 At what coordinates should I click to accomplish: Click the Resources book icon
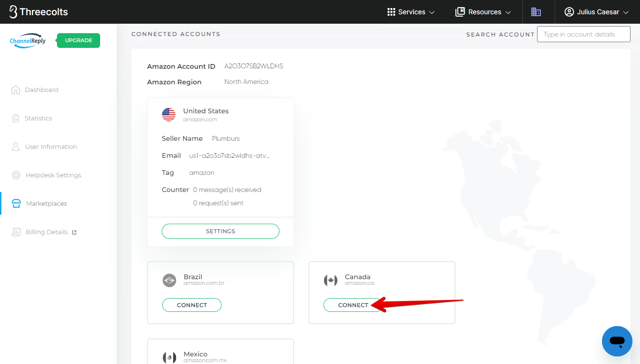point(460,12)
